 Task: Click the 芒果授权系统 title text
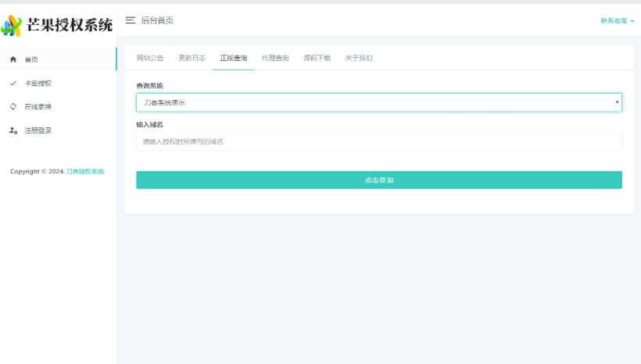tap(70, 25)
